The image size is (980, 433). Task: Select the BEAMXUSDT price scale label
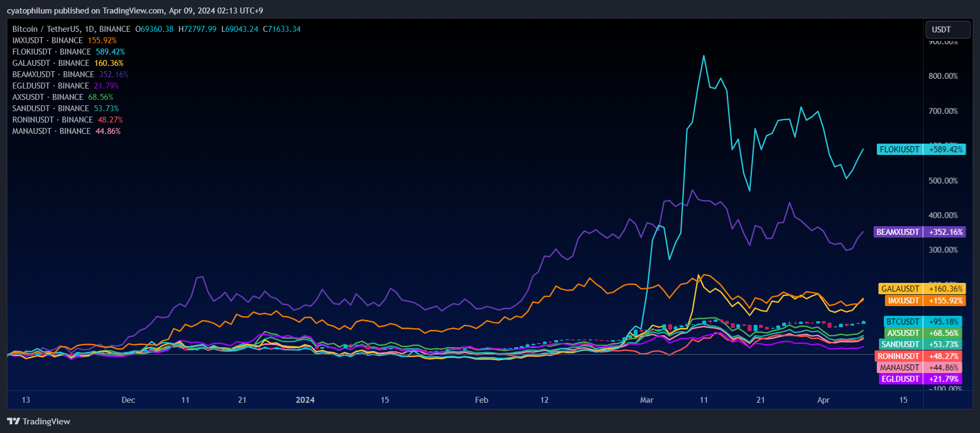coord(898,232)
